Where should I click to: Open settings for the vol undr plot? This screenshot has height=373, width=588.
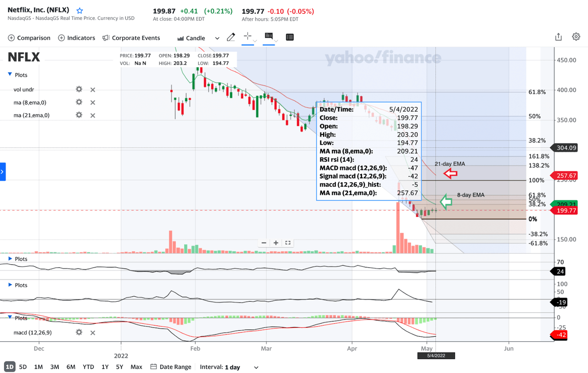79,89
